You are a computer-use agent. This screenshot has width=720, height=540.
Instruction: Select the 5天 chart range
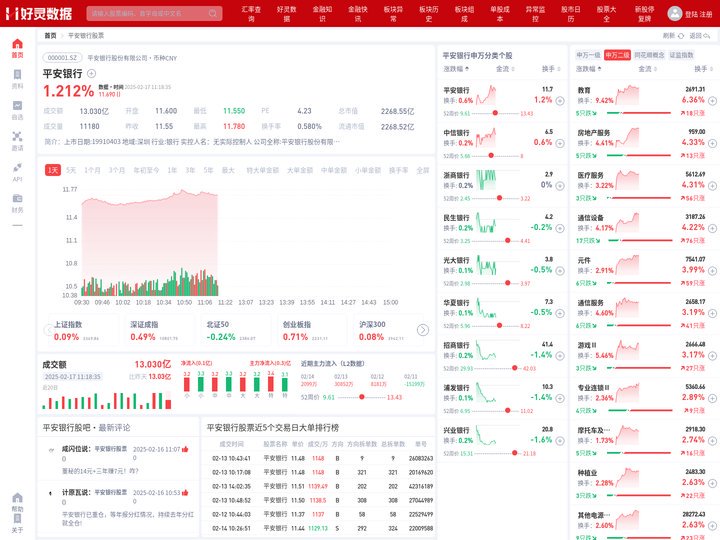tap(71, 170)
